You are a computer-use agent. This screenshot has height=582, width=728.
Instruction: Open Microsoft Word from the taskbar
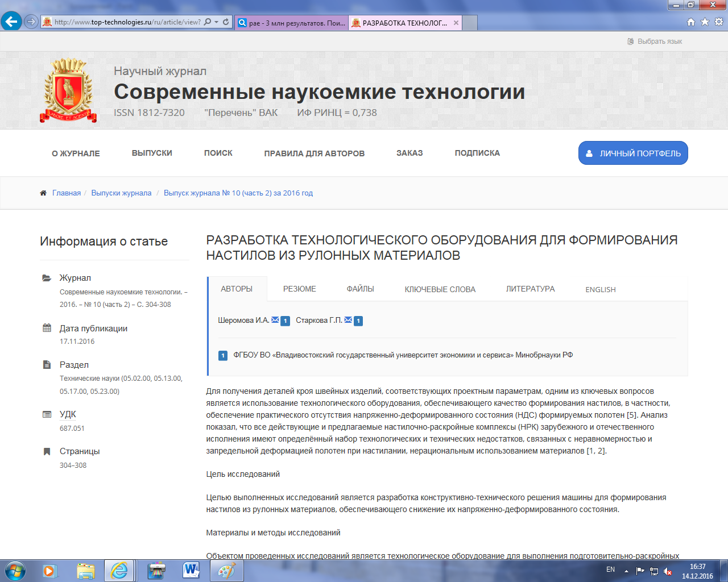[x=191, y=570]
